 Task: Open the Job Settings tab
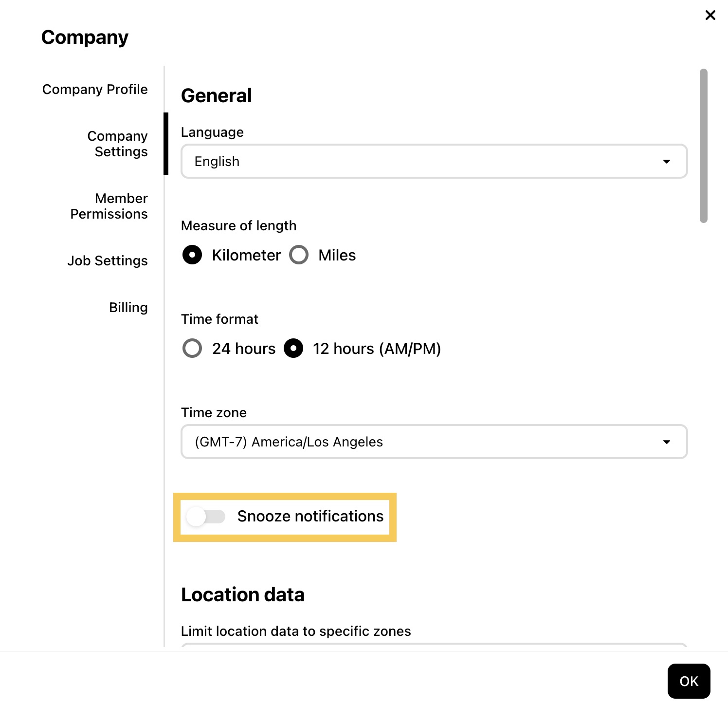(x=108, y=261)
